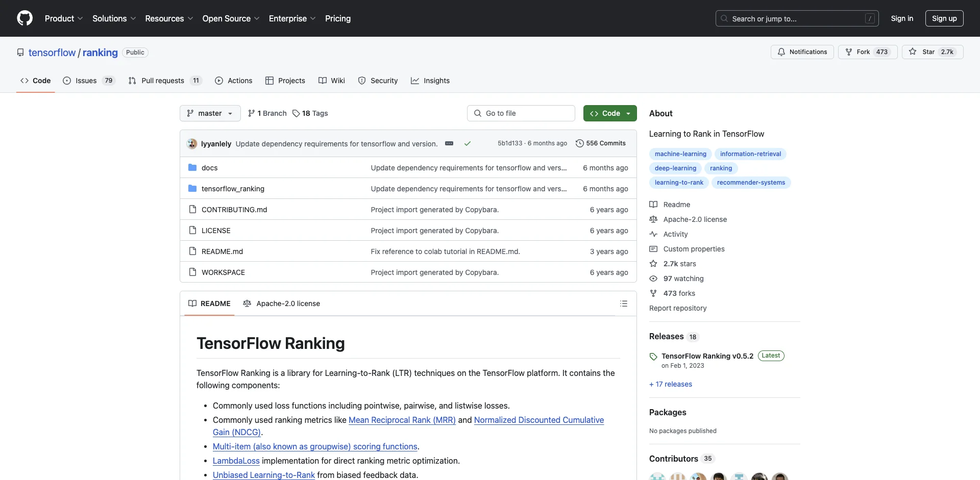Open the tensorflow_ranking folder icon
Screen dimensions: 980x480
tap(192, 188)
